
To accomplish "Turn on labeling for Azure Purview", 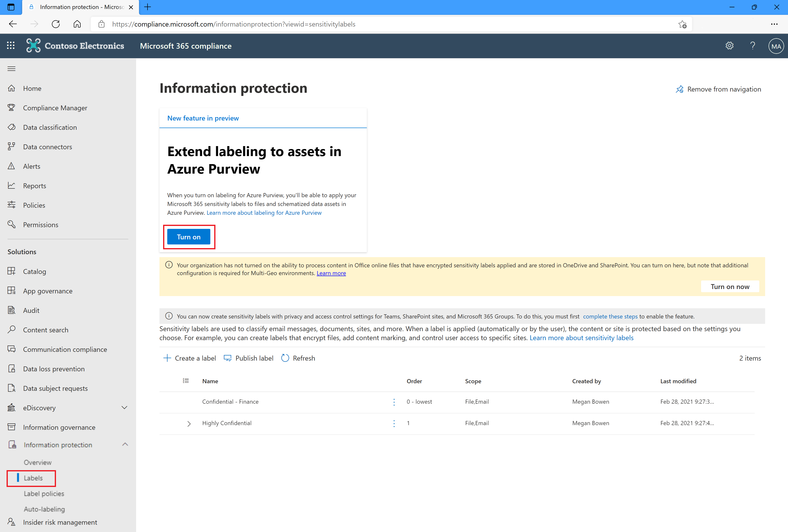I will pyautogui.click(x=188, y=237).
